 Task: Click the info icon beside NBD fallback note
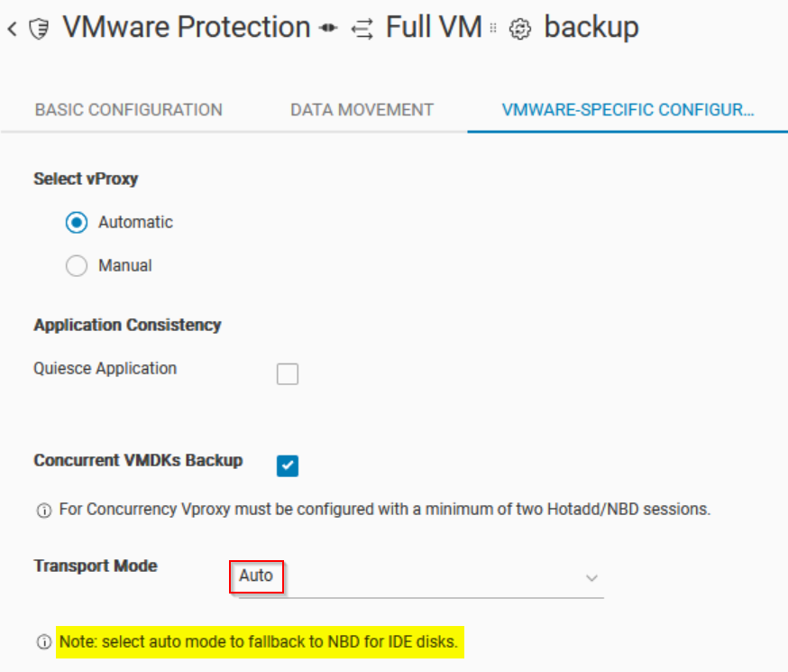click(x=43, y=643)
